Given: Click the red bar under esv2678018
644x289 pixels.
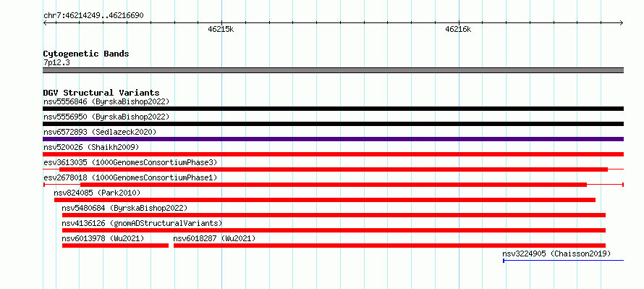Looking at the screenshot, I should click(334, 185).
